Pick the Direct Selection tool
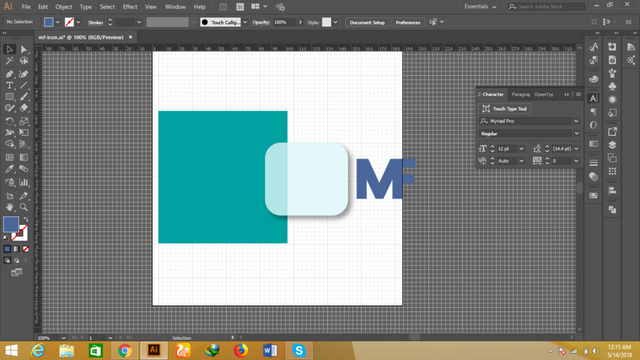 click(x=24, y=49)
